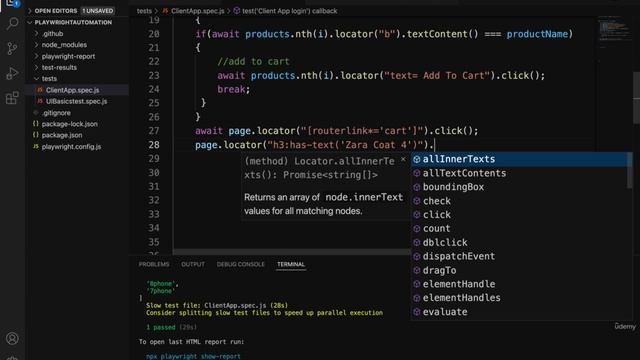Image resolution: width=640 pixels, height=360 pixels.
Task: Expand the playwright-report folder
Action: point(68,56)
